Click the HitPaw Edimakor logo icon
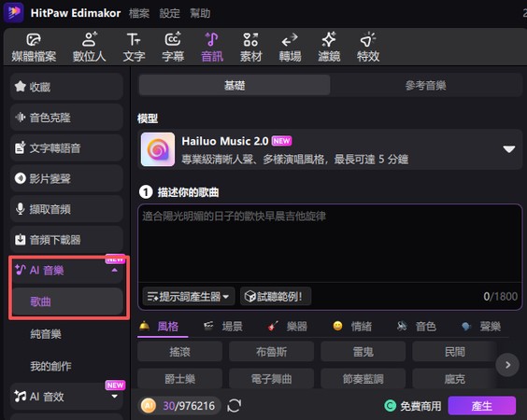Image resolution: width=527 pixels, height=420 pixels. [x=13, y=12]
